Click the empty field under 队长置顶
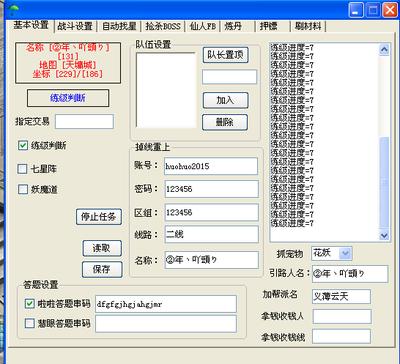 point(229,77)
